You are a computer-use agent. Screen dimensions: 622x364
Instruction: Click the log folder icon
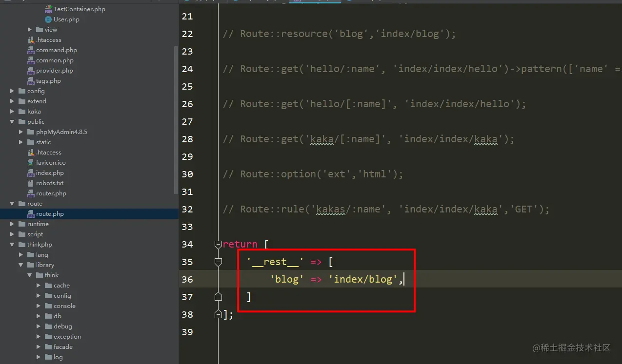48,357
